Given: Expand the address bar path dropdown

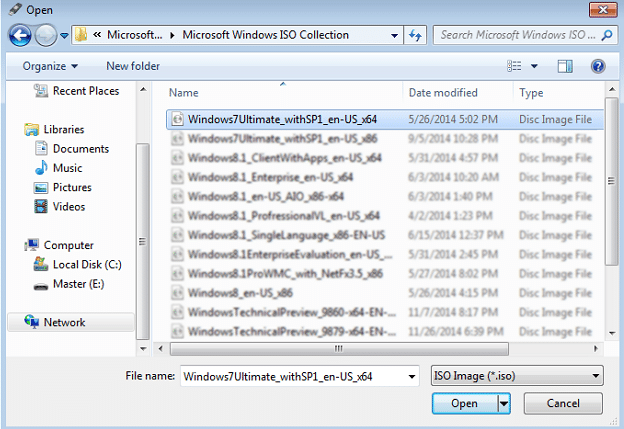Looking at the screenshot, I should [394, 35].
